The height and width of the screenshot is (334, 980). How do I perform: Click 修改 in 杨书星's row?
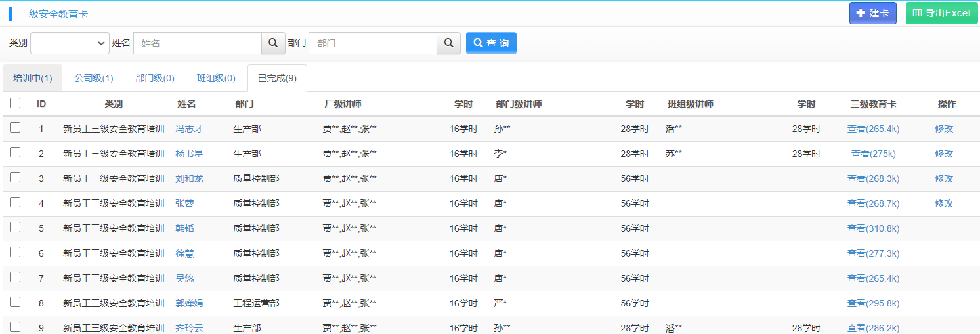944,154
